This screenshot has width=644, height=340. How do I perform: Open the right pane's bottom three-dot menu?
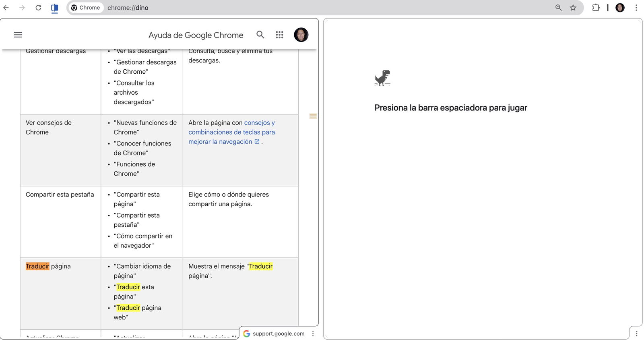(637, 334)
